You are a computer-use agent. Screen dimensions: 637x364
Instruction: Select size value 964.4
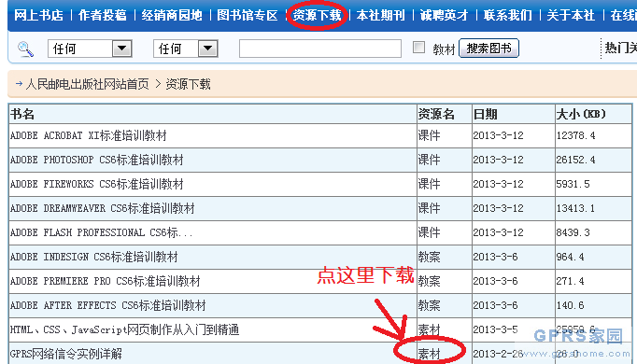pyautogui.click(x=571, y=257)
